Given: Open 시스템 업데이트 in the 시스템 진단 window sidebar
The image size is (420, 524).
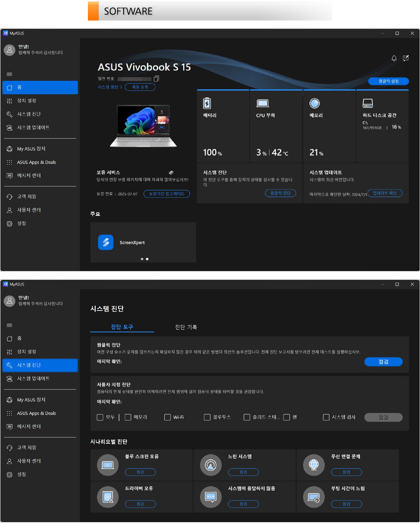Looking at the screenshot, I should click(x=40, y=378).
